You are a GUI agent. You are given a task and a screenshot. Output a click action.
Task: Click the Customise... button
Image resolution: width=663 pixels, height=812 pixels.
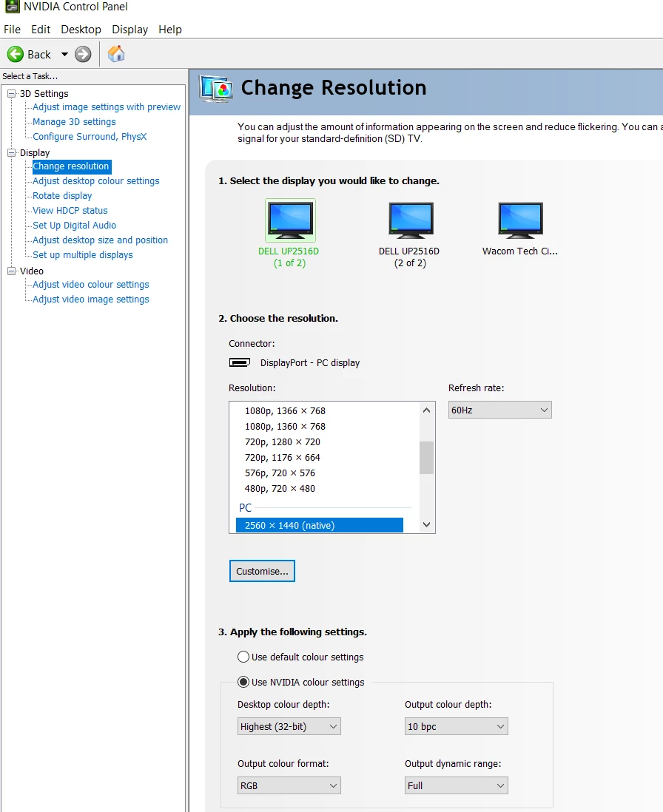(262, 571)
